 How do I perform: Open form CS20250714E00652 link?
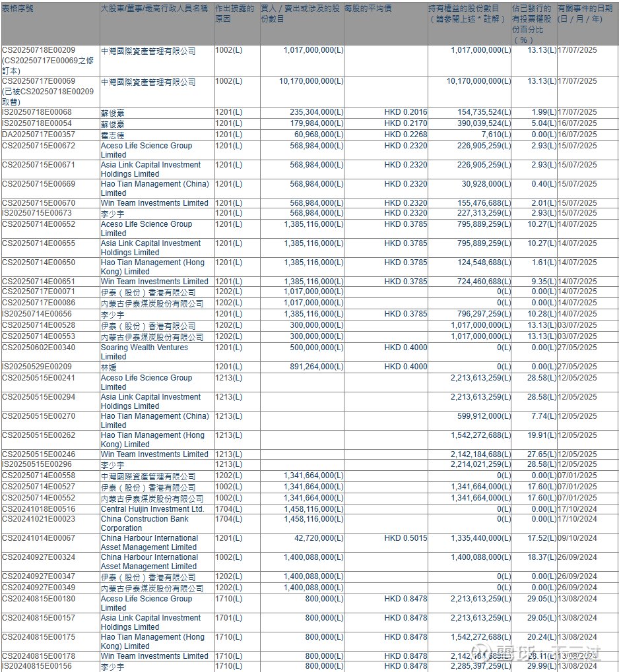39,224
